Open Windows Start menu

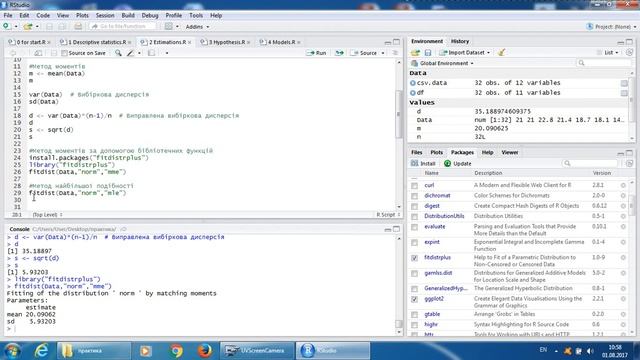[x=12, y=351]
